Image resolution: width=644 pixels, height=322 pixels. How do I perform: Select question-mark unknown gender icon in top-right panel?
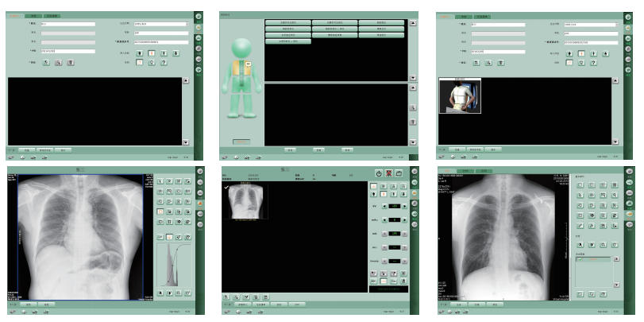tap(593, 63)
